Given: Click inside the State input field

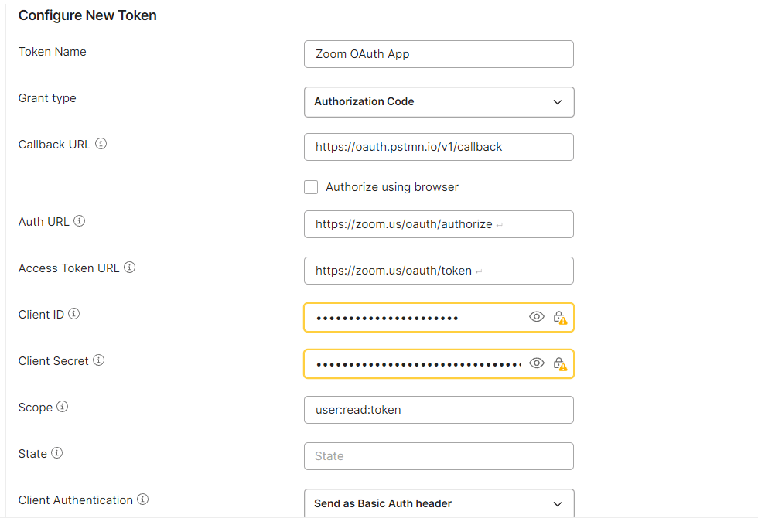Looking at the screenshot, I should pyautogui.click(x=439, y=456).
